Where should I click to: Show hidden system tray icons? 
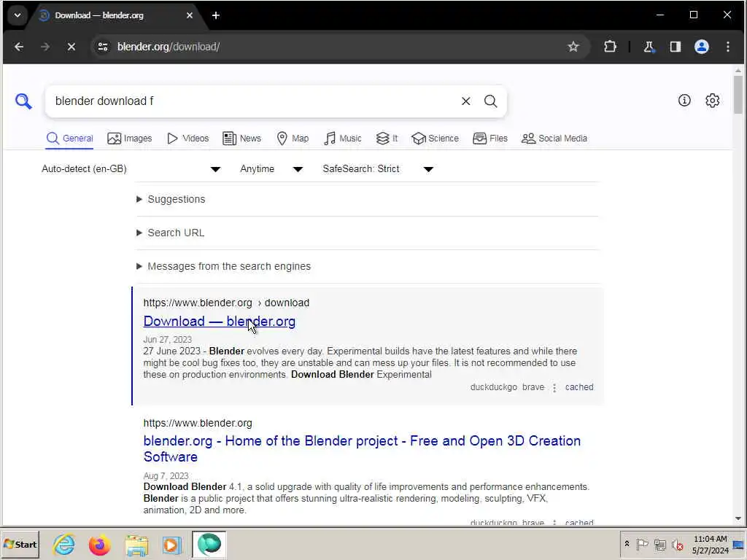click(627, 544)
